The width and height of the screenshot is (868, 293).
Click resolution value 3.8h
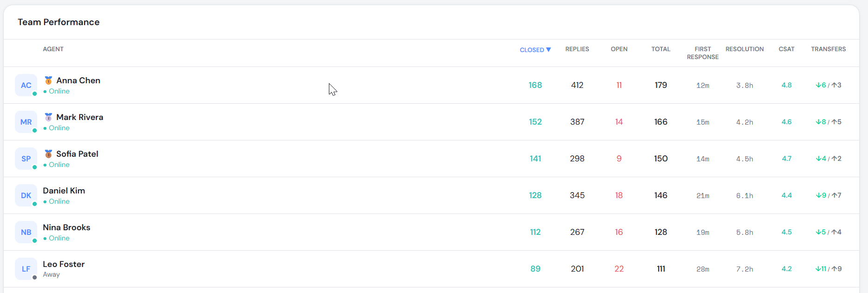[x=745, y=86]
